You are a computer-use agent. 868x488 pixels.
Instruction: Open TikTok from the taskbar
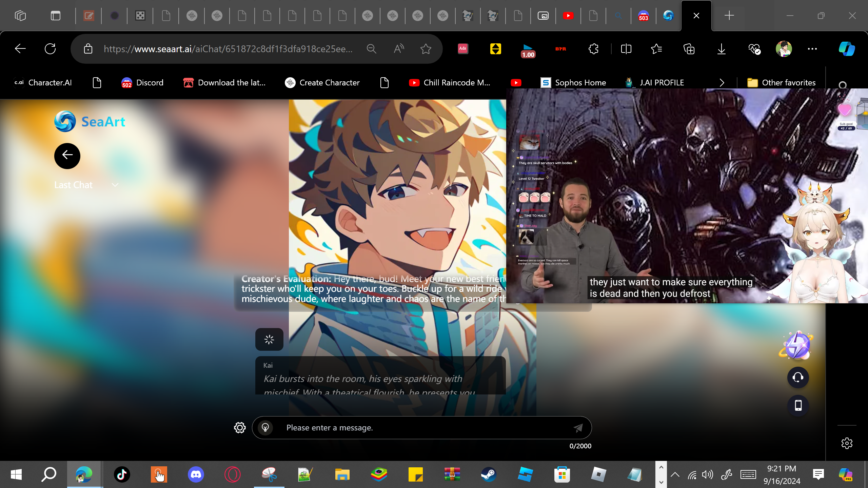point(122,474)
